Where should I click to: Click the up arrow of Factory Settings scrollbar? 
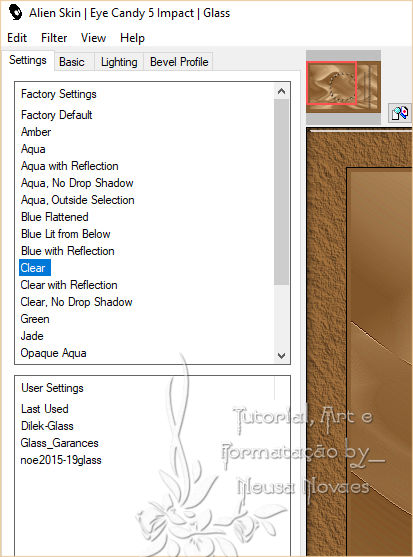(x=282, y=91)
